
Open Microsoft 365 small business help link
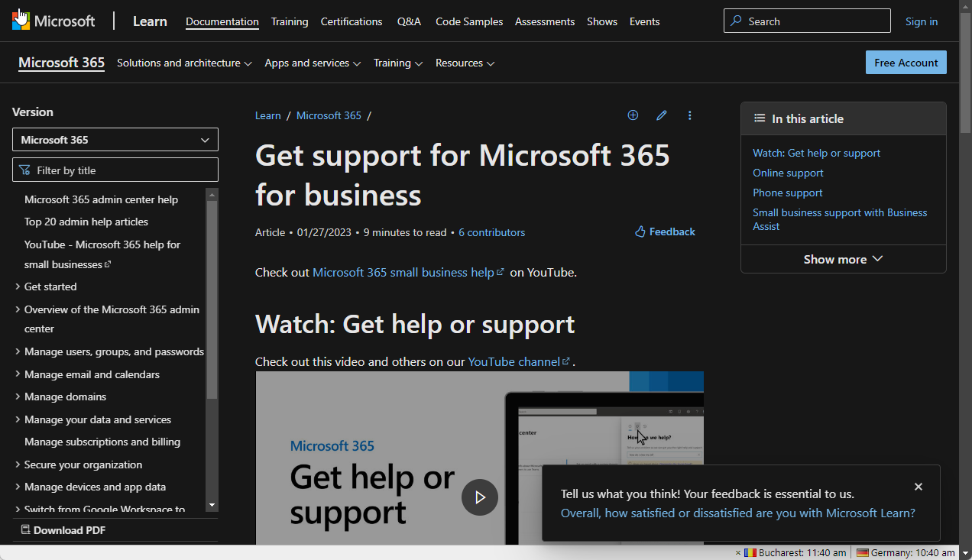pos(408,272)
